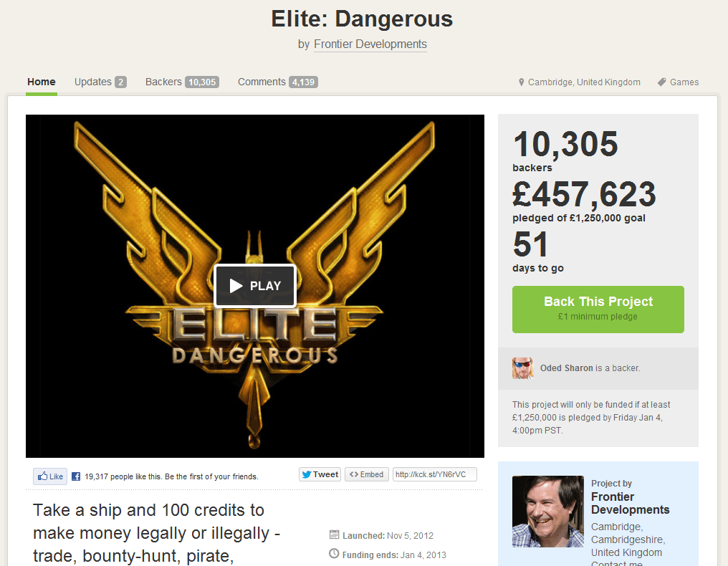View the Comments tab
Image resolution: width=728 pixels, height=566 pixels.
point(277,82)
